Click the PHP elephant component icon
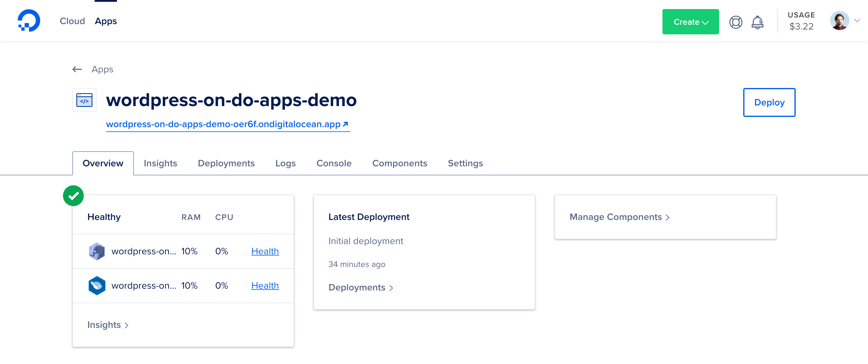This screenshot has height=364, width=868. pos(97,251)
